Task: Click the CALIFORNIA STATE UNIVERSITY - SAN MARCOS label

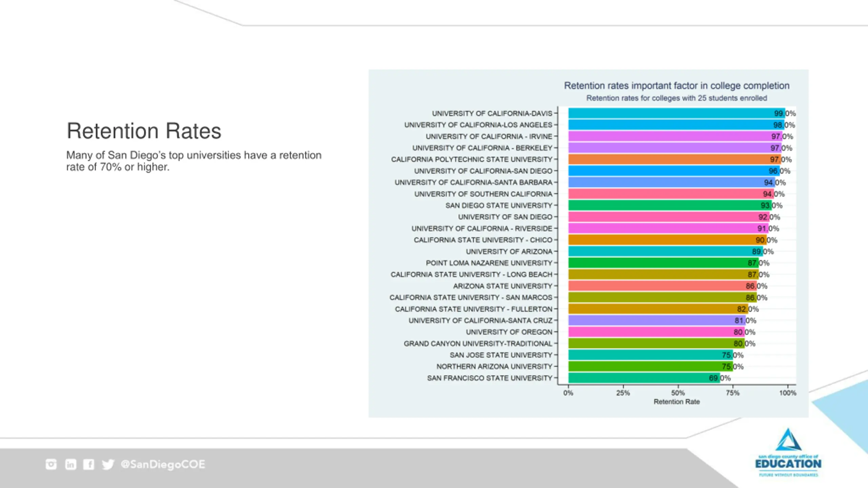Action: 471,298
